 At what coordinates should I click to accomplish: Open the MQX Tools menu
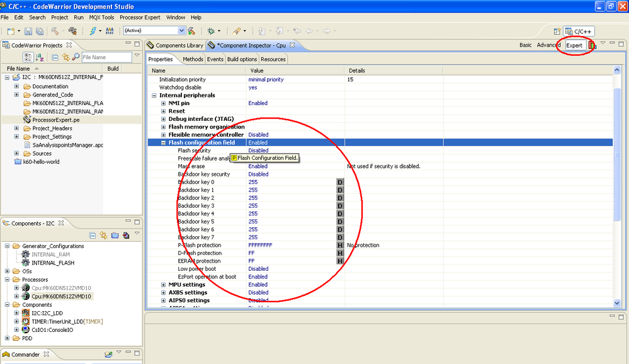[x=101, y=17]
